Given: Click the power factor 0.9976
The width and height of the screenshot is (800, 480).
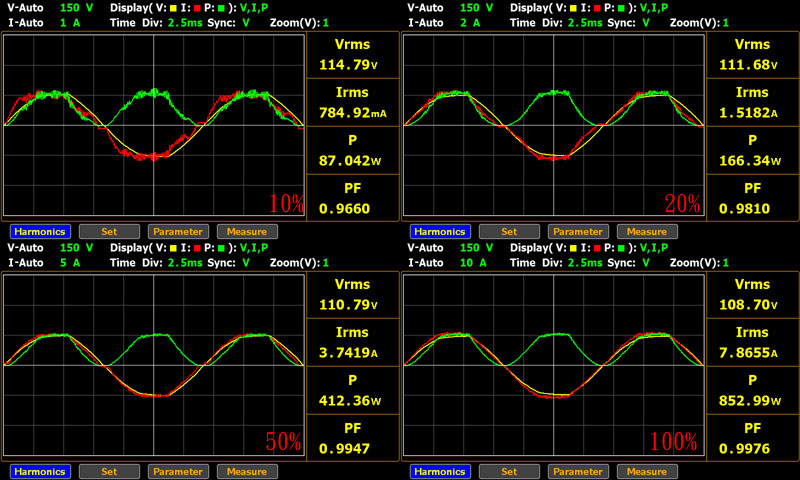Looking at the screenshot, I should (x=744, y=448).
